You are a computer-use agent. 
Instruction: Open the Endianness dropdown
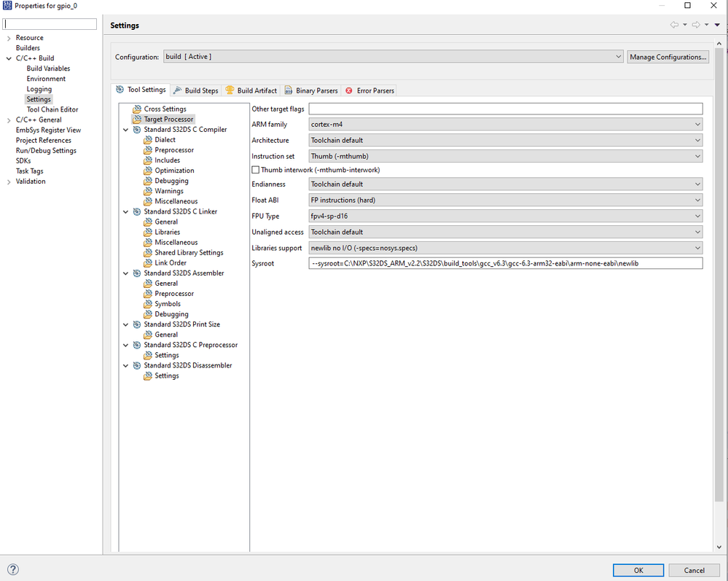505,184
